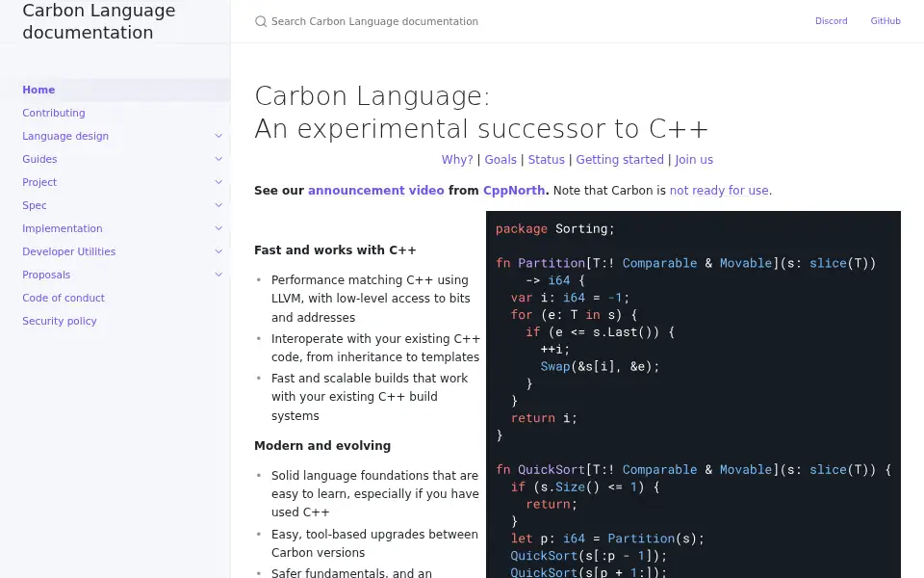Image resolution: width=924 pixels, height=578 pixels.
Task: Open the announcement video link
Action: pyautogui.click(x=376, y=191)
